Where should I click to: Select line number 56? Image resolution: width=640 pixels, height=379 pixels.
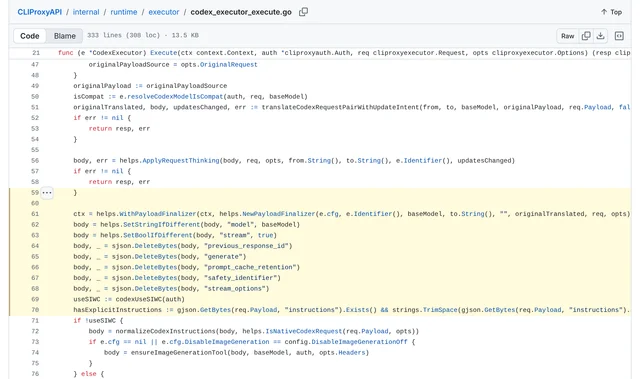[35, 161]
